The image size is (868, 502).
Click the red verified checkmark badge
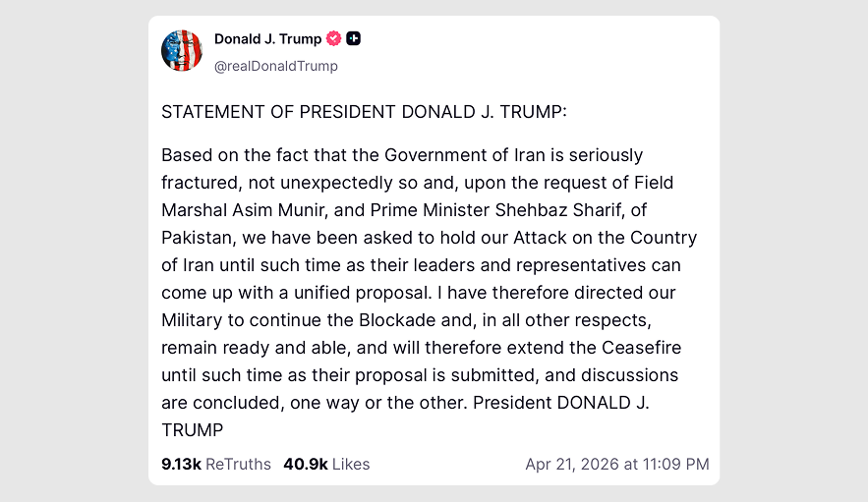click(334, 39)
